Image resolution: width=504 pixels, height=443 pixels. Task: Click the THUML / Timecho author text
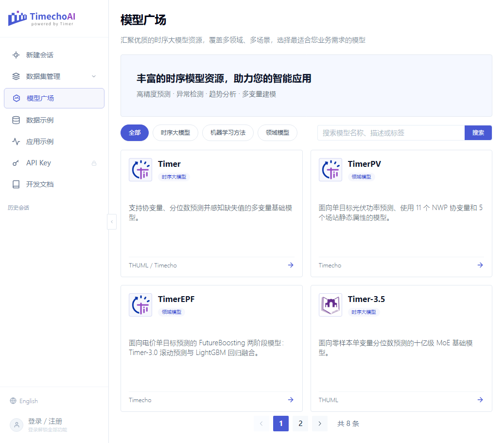click(153, 266)
